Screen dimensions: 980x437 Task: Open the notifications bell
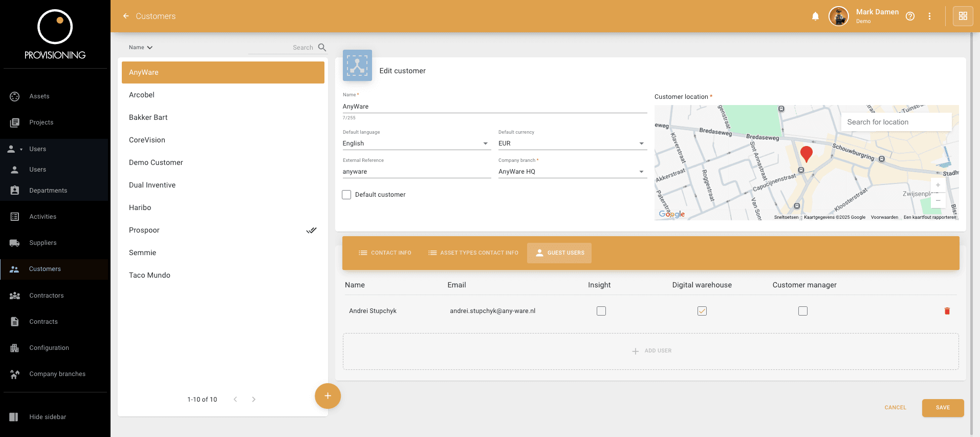tap(815, 16)
